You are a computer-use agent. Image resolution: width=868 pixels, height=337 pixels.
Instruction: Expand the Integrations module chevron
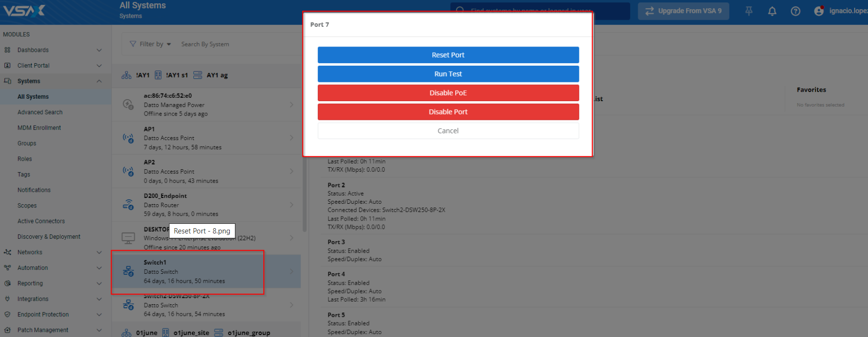tap(99, 299)
